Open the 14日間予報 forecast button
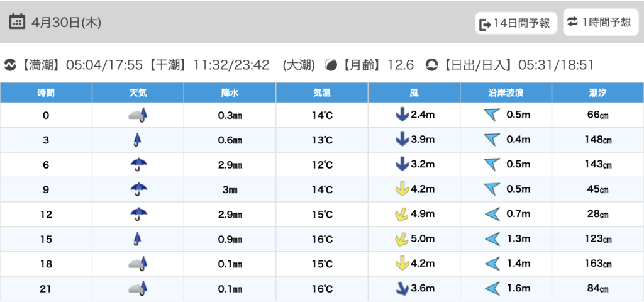The height and width of the screenshot is (302, 644). [x=516, y=23]
